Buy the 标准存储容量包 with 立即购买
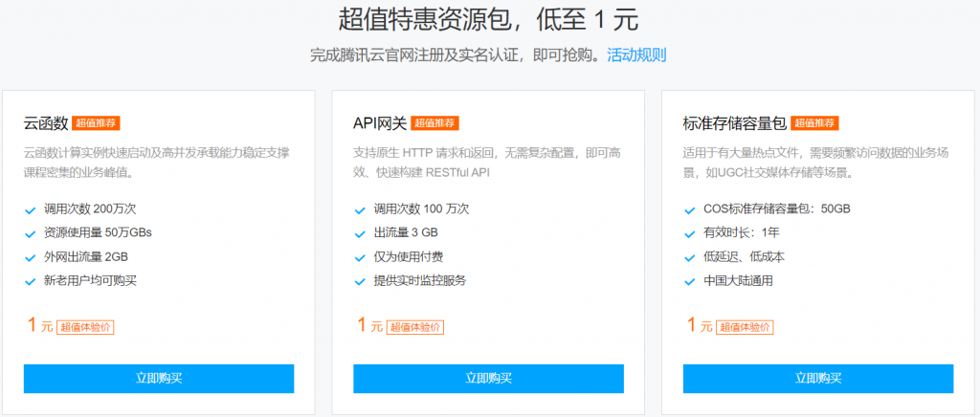980x417 pixels. [818, 378]
